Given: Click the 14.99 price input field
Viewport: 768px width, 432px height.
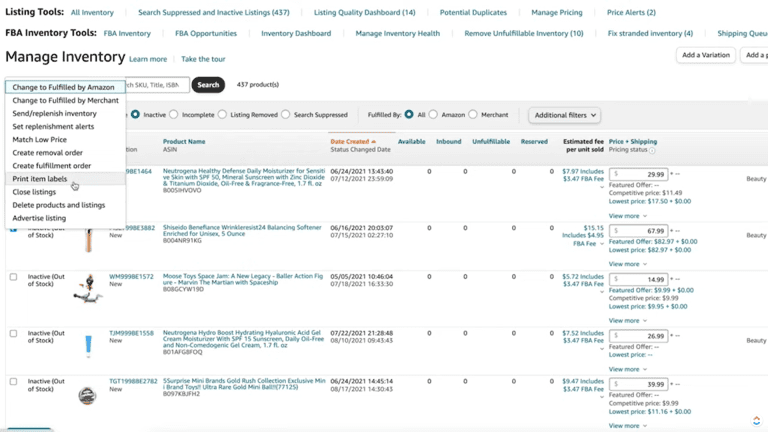Looking at the screenshot, I should [639, 279].
